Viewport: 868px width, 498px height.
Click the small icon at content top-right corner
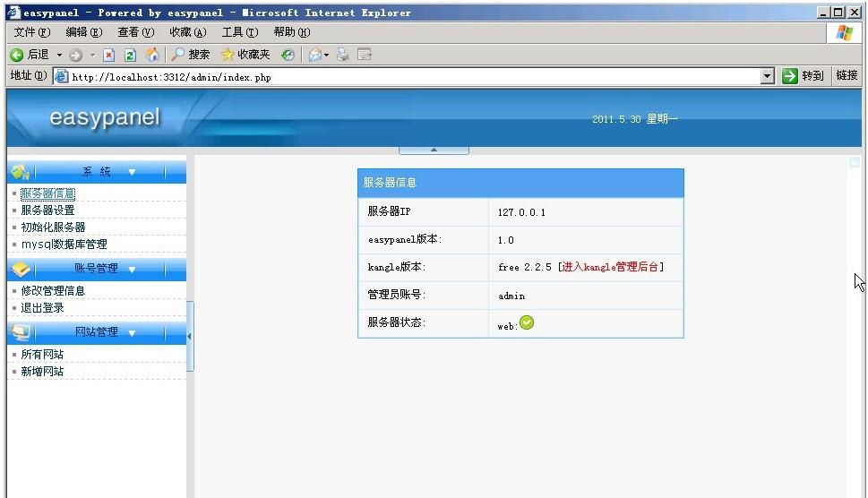pyautogui.click(x=855, y=162)
